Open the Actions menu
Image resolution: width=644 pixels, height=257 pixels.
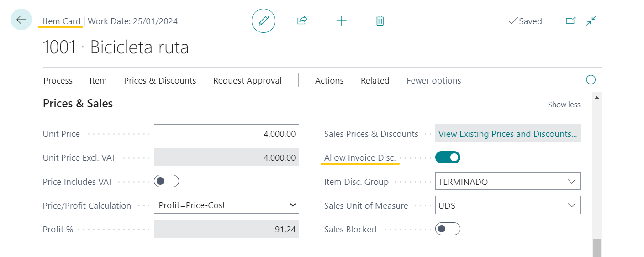click(329, 80)
